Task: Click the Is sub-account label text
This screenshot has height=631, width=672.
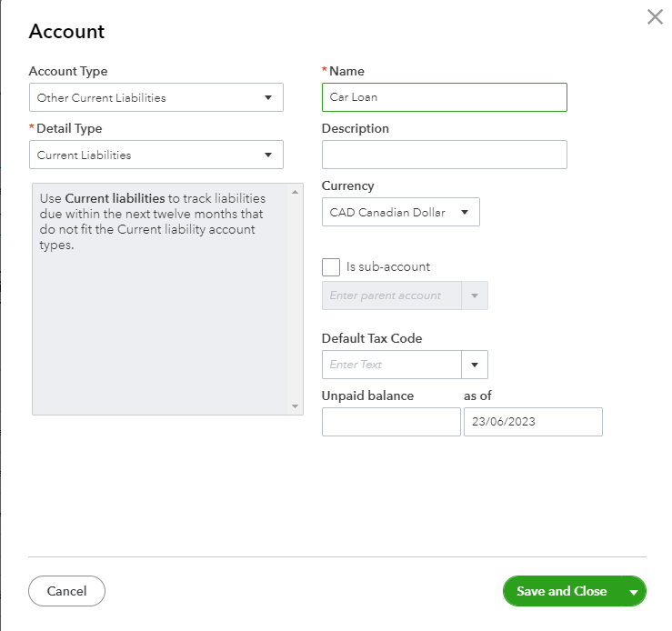Action: tap(388, 267)
